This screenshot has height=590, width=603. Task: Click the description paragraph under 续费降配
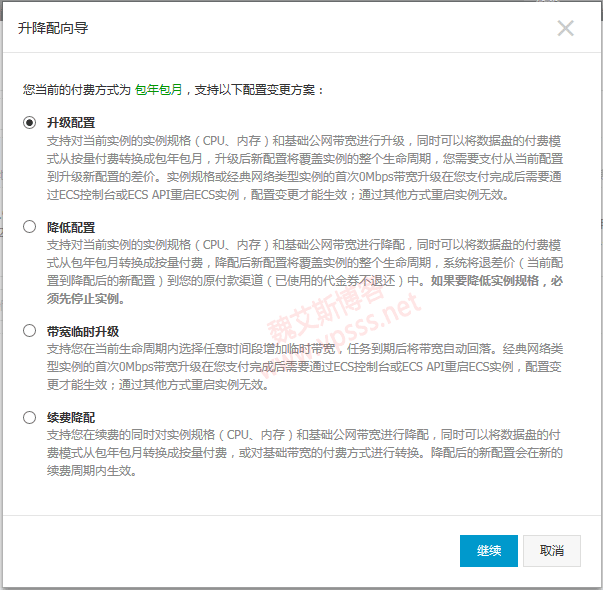click(x=300, y=453)
